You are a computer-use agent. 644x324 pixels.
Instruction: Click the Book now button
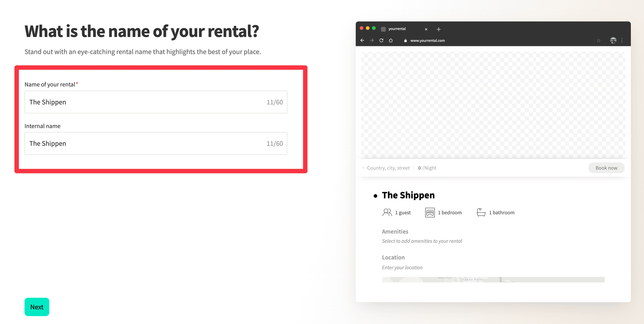(x=606, y=168)
